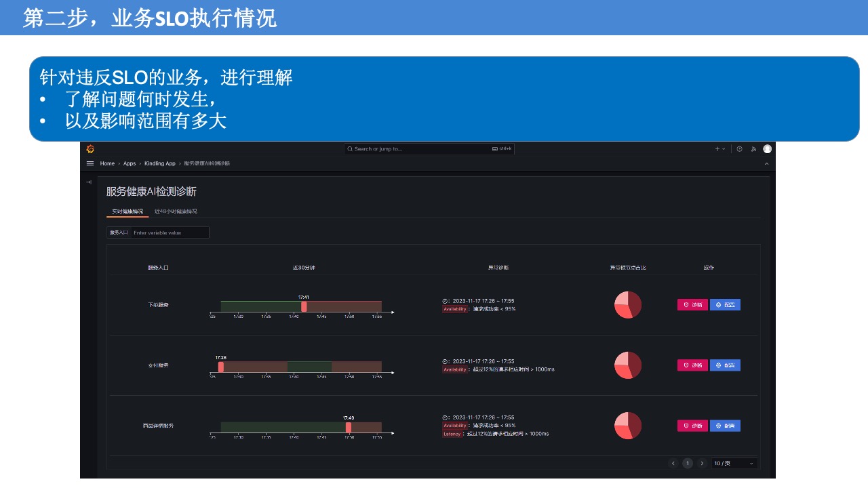Select the 实时健康情况 tab

tap(127, 211)
